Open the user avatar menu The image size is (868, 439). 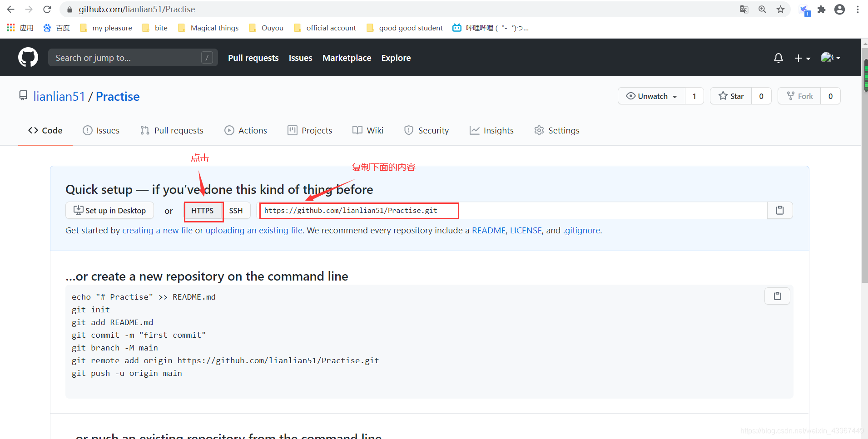click(831, 58)
